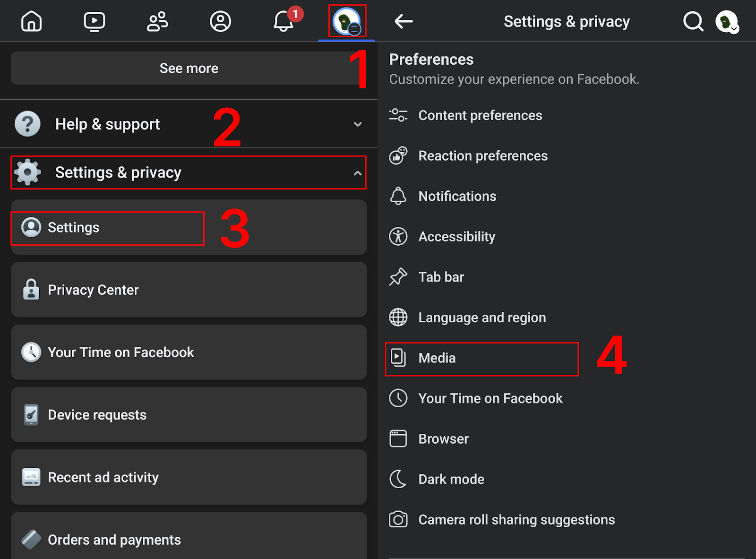Open the Menu profile avatar tab
Viewport: 756px width, 559px height.
click(347, 21)
